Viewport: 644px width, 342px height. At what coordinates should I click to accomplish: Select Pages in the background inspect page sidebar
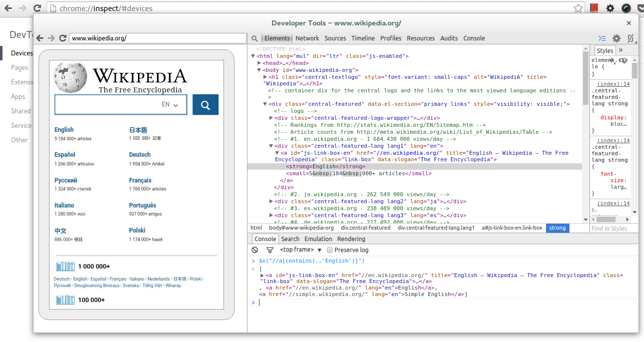(19, 67)
